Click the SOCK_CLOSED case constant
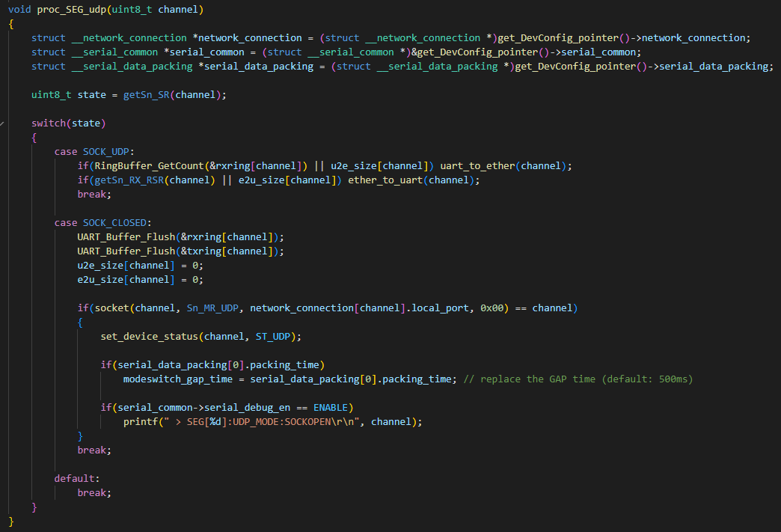Screen dimensions: 781x532 coord(114,223)
